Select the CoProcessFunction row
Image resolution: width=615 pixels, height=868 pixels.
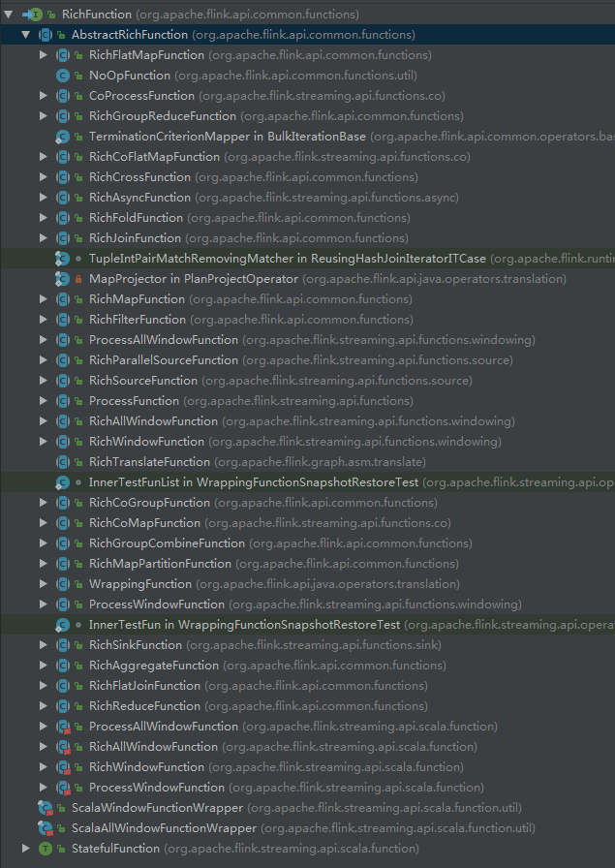click(x=307, y=96)
